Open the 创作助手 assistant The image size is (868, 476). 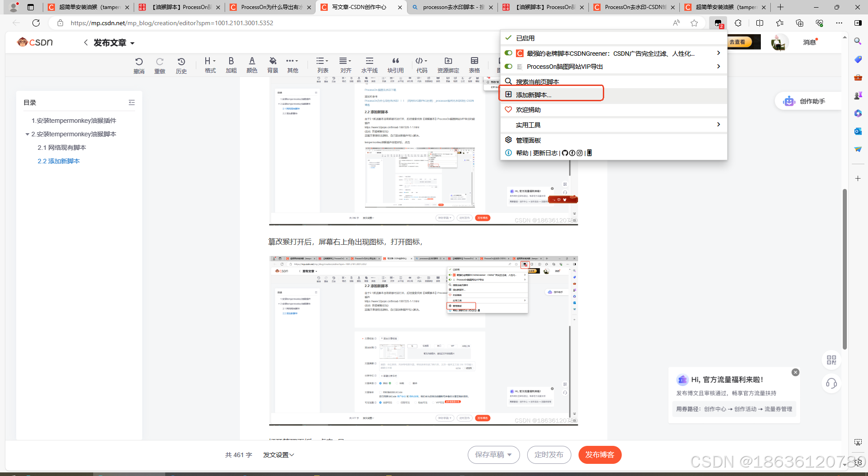click(x=808, y=101)
